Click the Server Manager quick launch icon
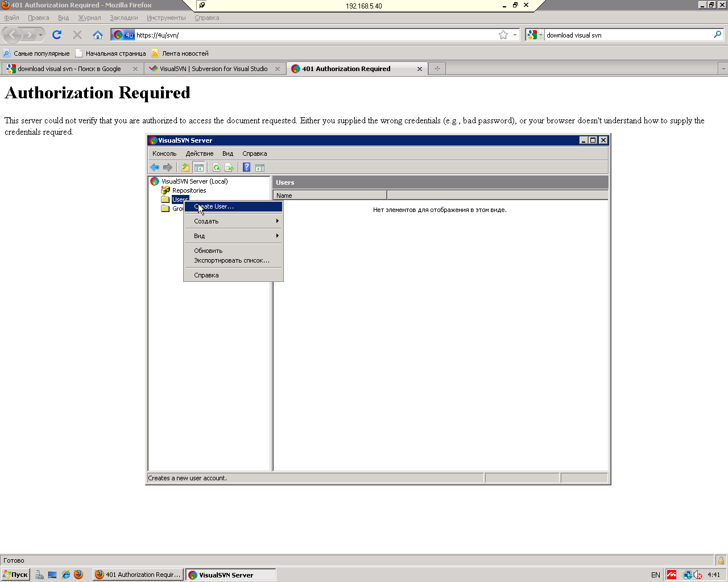The height and width of the screenshot is (582, 728). coord(39,575)
